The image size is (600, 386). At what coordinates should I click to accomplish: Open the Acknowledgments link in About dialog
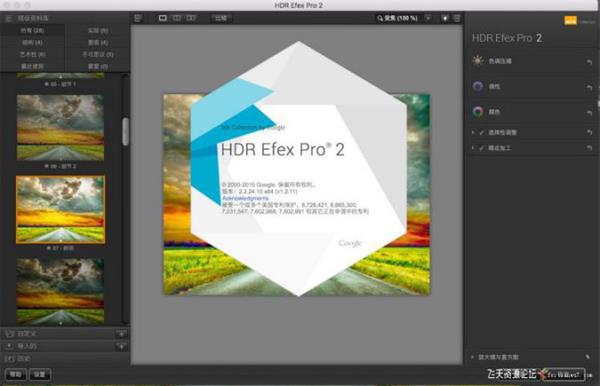[x=245, y=198]
